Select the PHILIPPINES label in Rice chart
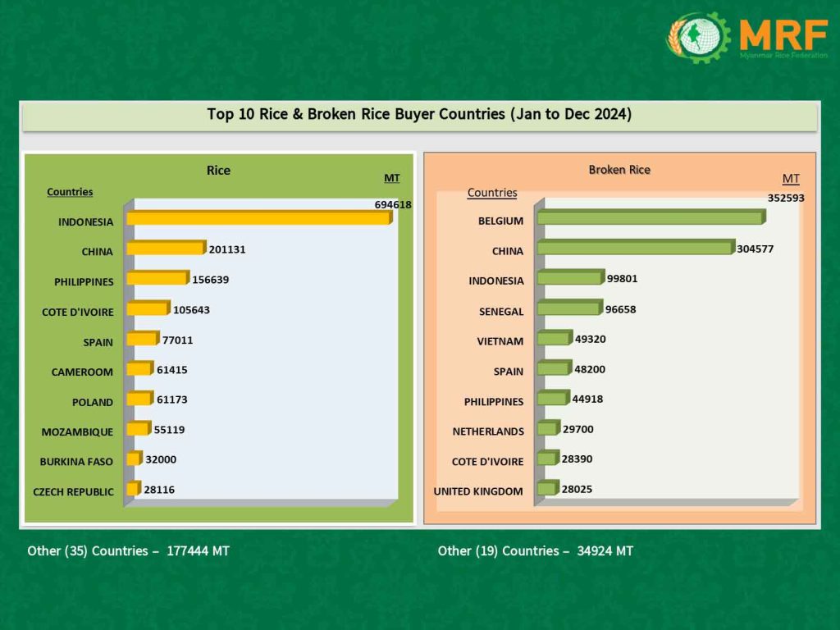The image size is (840, 630). click(84, 282)
